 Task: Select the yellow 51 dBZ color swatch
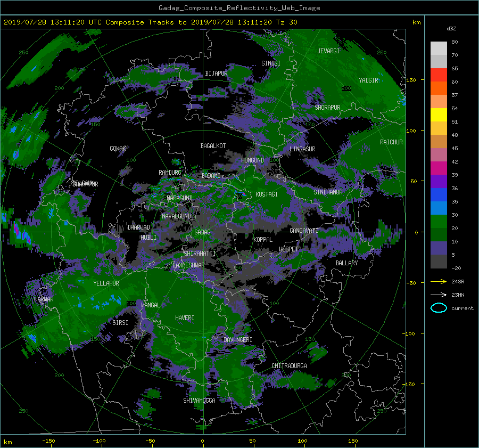439,115
